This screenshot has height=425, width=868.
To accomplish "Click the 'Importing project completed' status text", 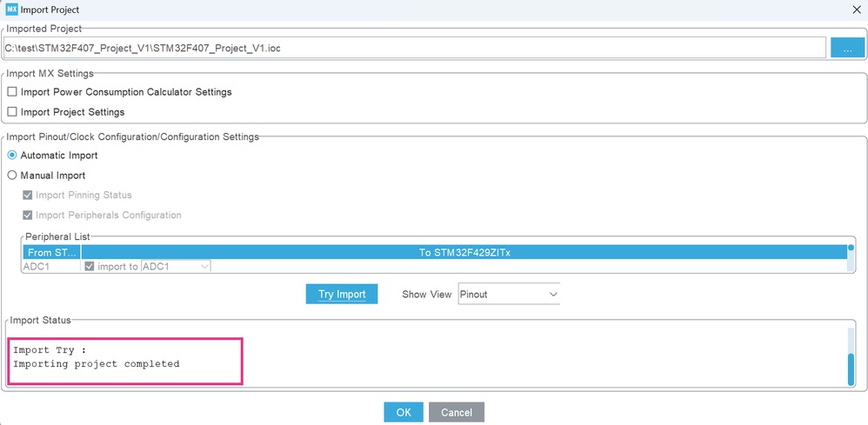I will tap(97, 364).
